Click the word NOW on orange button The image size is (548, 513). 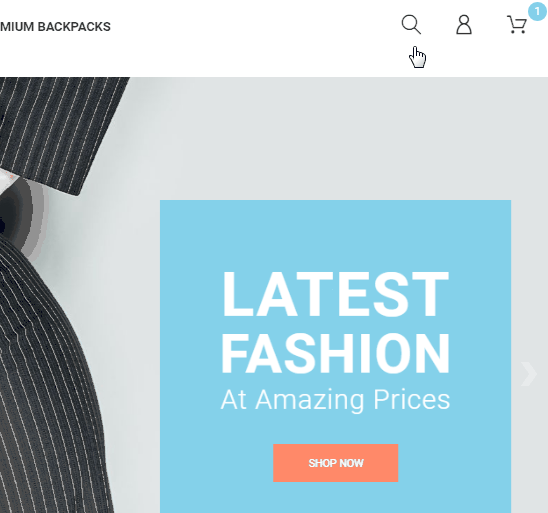[x=352, y=463]
